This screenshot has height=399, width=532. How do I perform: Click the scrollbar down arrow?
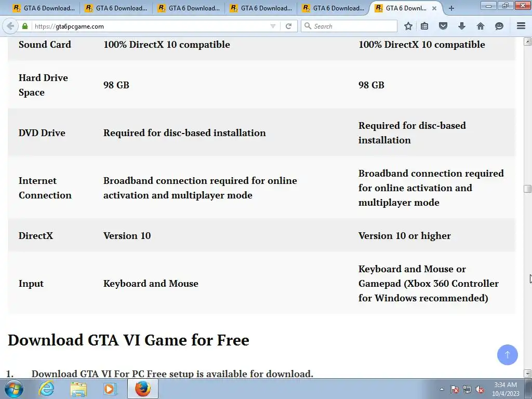coord(527,374)
